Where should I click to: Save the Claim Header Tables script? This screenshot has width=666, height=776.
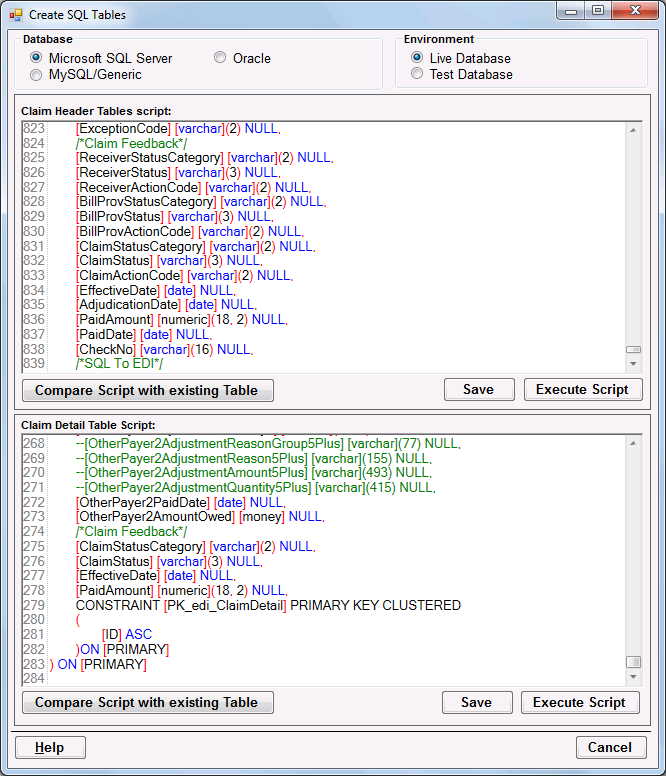(x=478, y=390)
